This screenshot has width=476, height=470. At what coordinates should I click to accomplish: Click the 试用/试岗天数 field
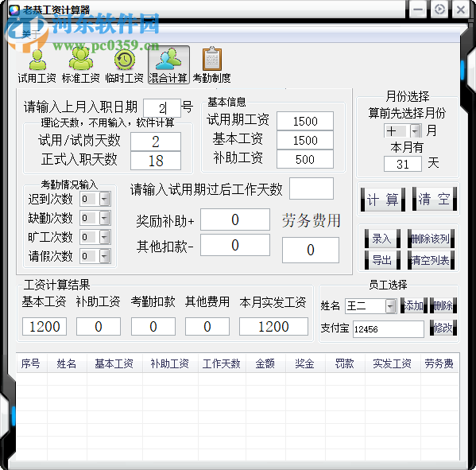(156, 142)
